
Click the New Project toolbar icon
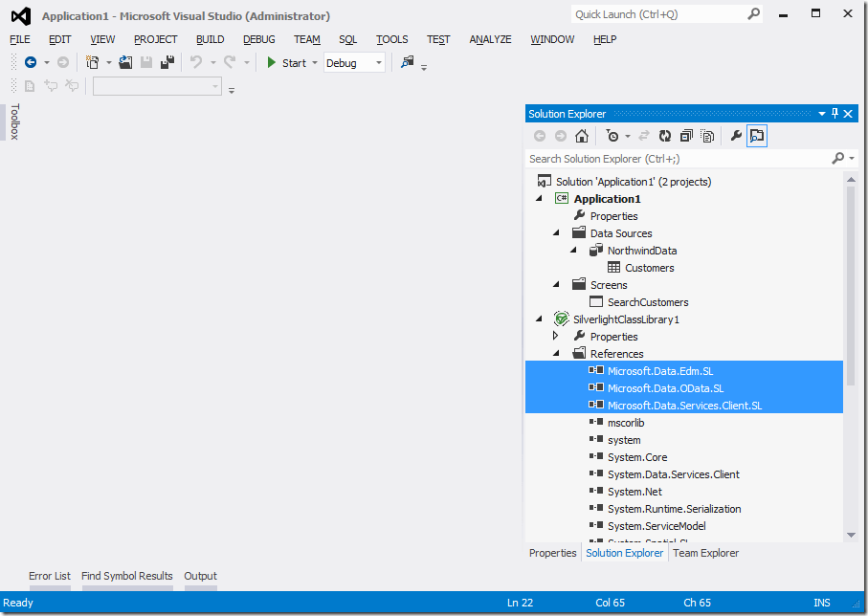pos(93,62)
